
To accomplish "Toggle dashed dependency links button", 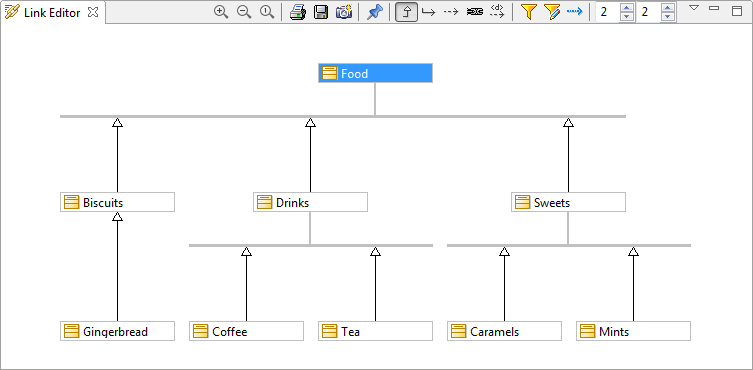I will click(x=450, y=12).
